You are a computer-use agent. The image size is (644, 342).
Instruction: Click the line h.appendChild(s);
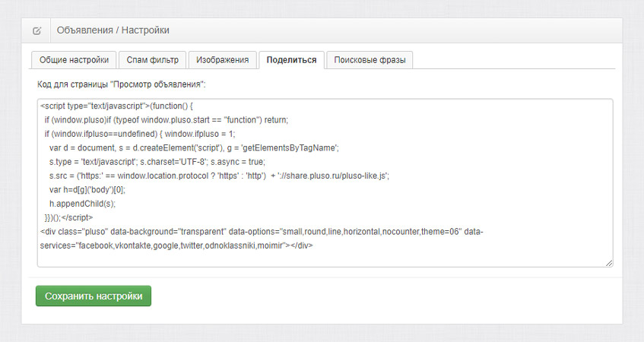(x=83, y=204)
